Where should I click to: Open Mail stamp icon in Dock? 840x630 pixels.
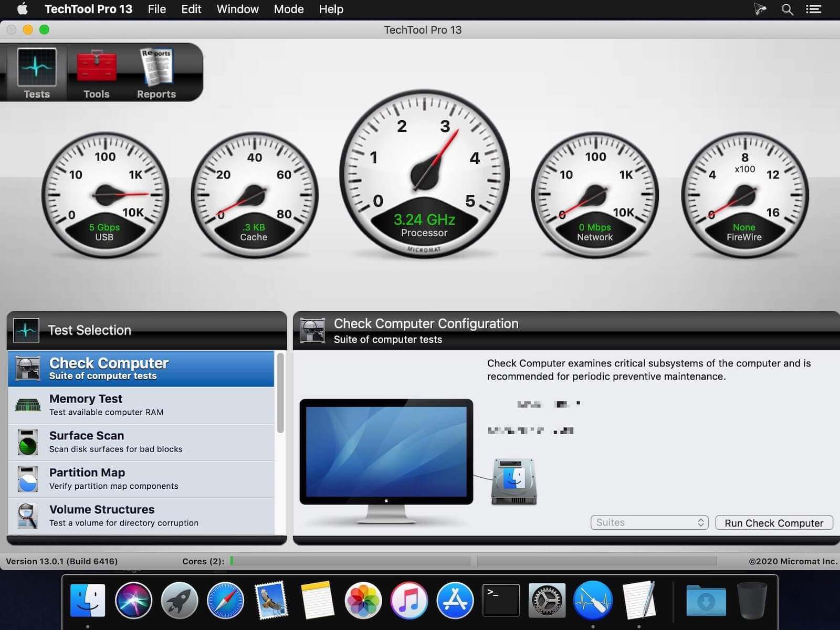tap(271, 600)
